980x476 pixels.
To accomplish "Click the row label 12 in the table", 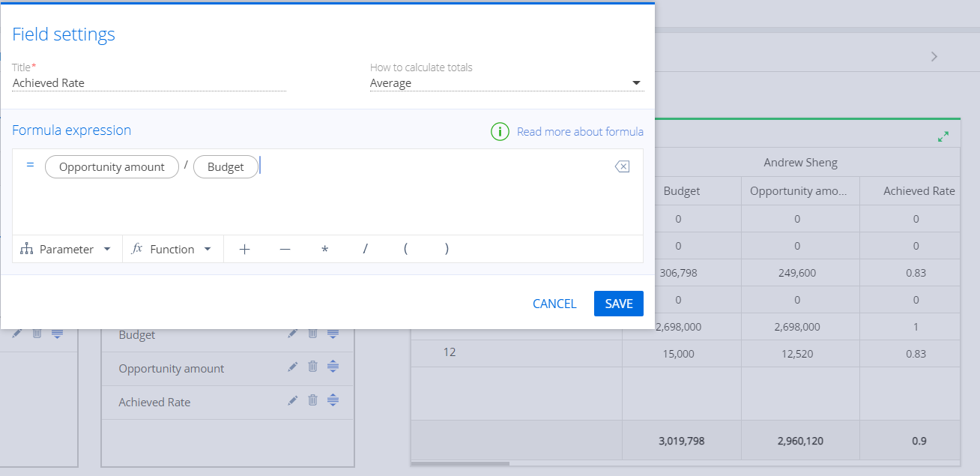I will point(450,352).
